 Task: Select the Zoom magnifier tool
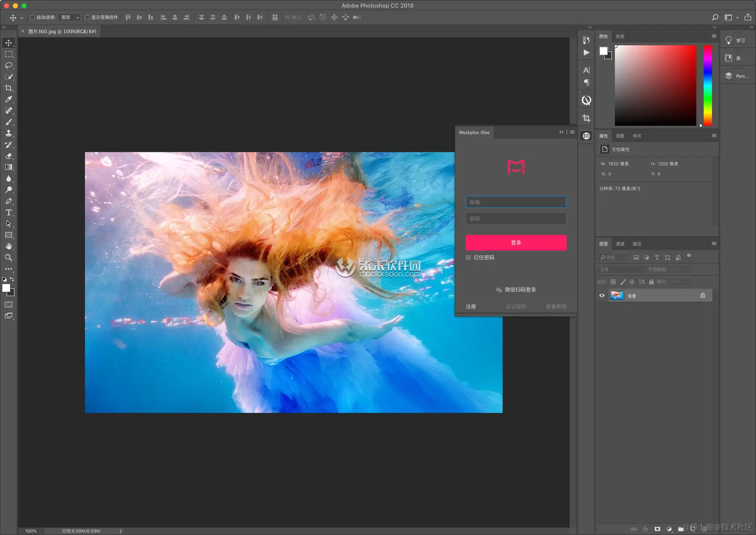point(9,257)
